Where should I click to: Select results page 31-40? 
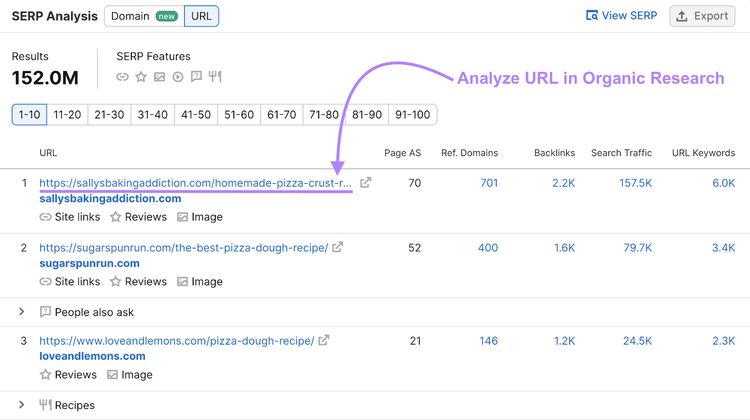(x=153, y=115)
